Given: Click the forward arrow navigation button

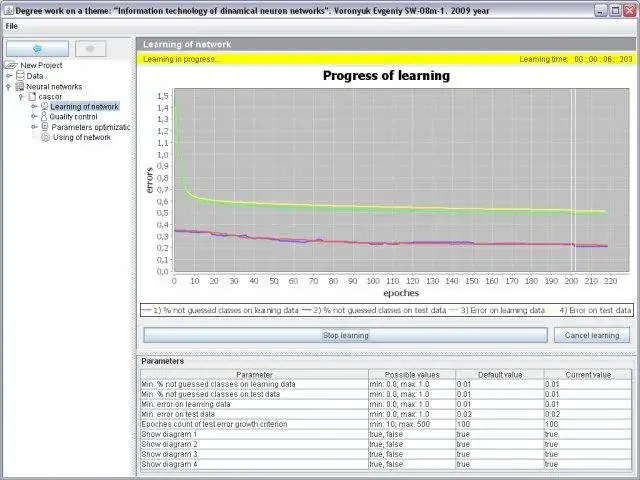Looking at the screenshot, I should [x=90, y=48].
